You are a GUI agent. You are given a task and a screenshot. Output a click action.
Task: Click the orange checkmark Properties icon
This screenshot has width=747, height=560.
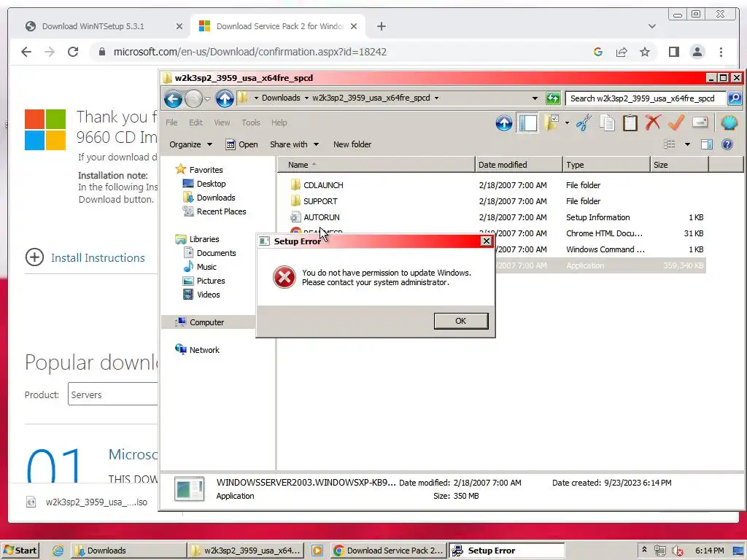[x=676, y=122]
